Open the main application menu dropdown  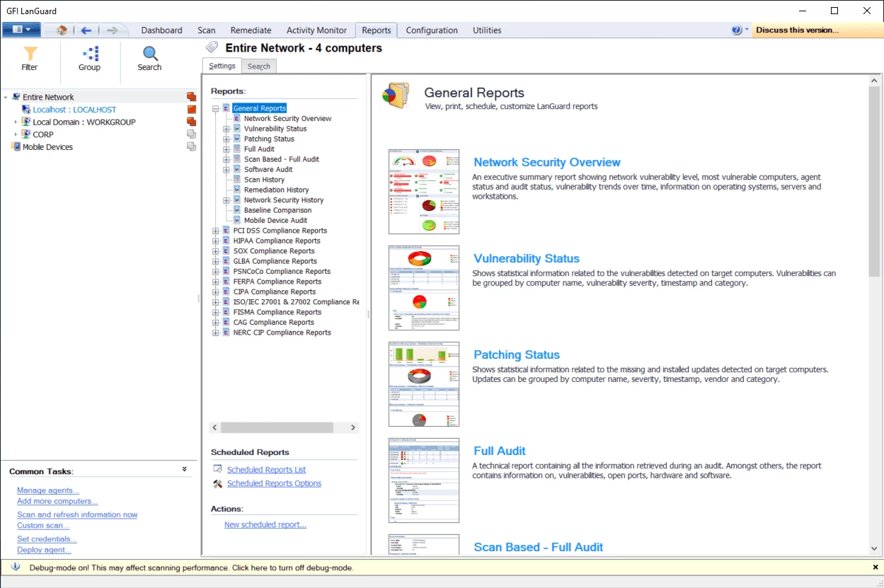point(21,30)
